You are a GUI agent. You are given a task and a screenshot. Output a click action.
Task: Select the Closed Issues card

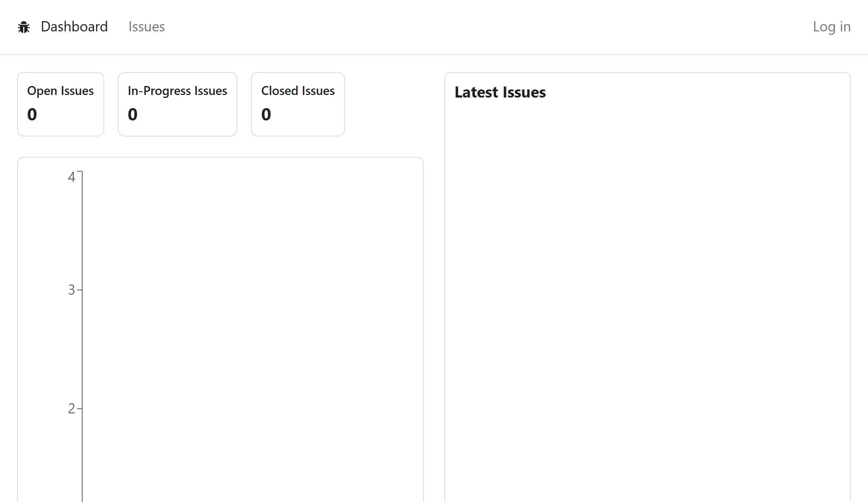pos(298,104)
